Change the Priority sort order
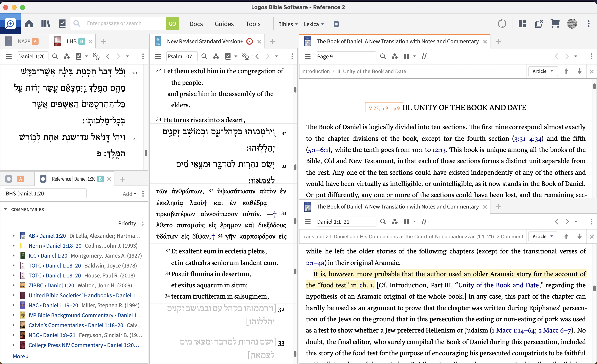This screenshot has width=597, height=364. coord(131,223)
